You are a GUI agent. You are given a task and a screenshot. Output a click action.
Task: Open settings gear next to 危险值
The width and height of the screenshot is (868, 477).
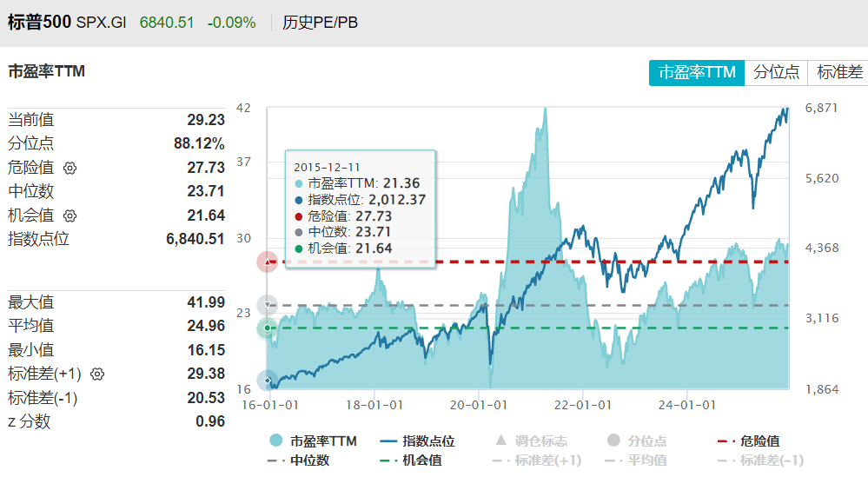click(x=70, y=168)
